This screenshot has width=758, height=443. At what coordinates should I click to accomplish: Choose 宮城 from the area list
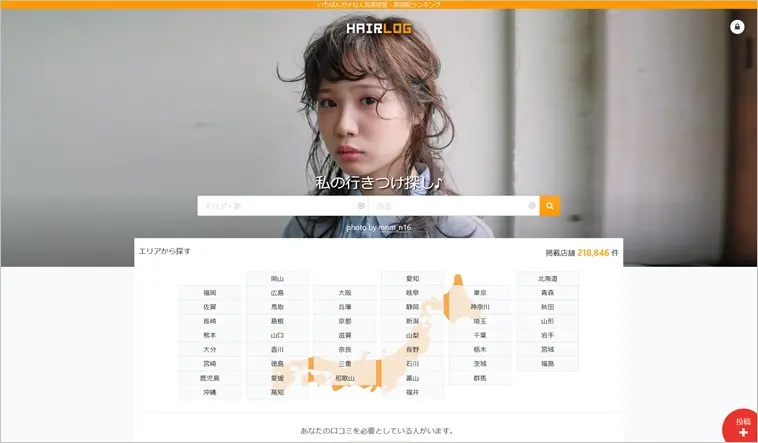tap(548, 349)
